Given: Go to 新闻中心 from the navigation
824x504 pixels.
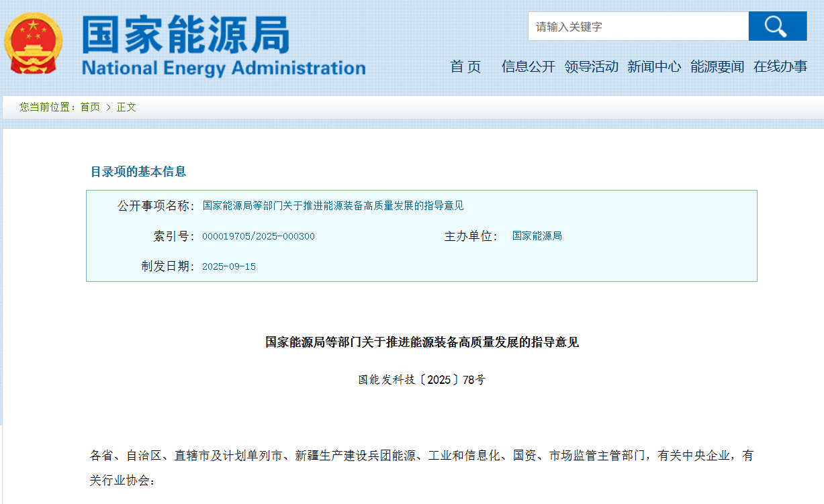Looking at the screenshot, I should click(x=655, y=66).
